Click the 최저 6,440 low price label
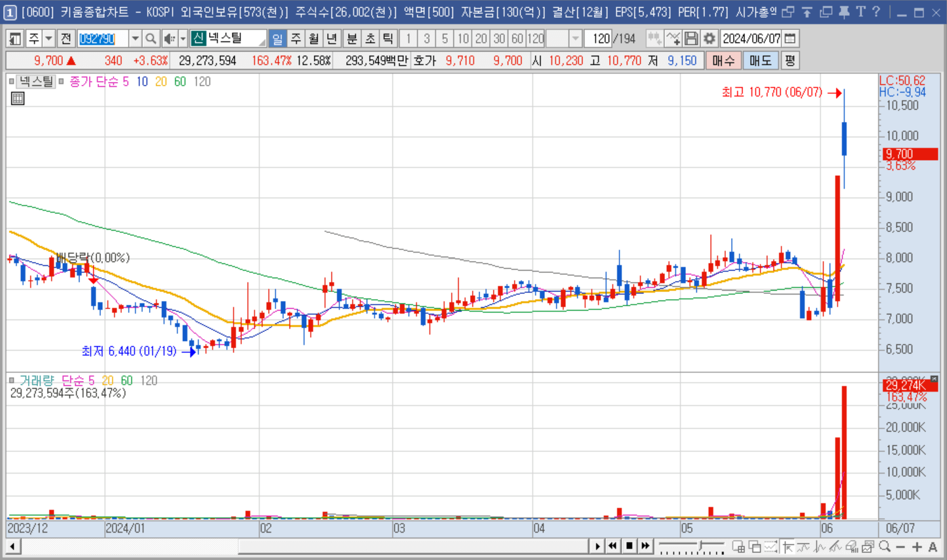Image resolution: width=947 pixels, height=560 pixels. click(x=129, y=351)
